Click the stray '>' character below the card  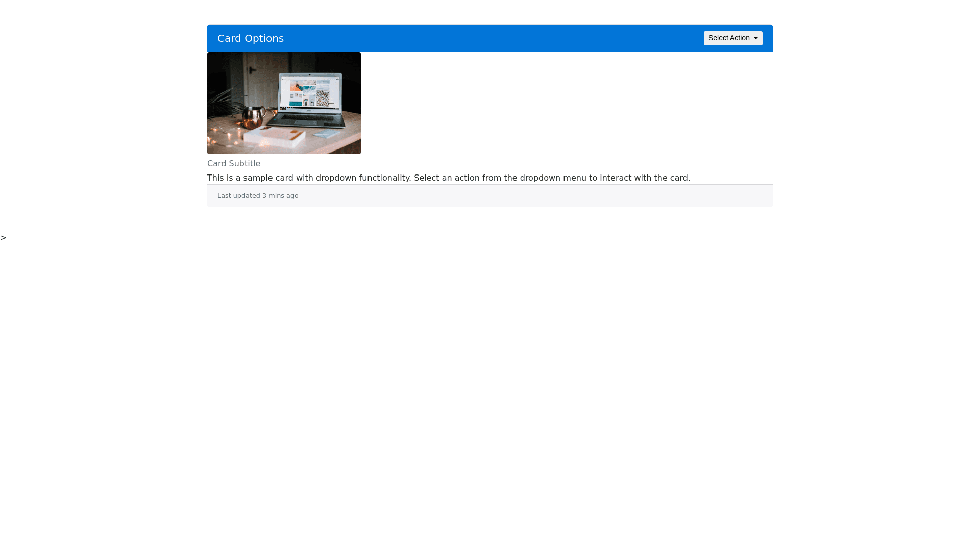point(4,238)
